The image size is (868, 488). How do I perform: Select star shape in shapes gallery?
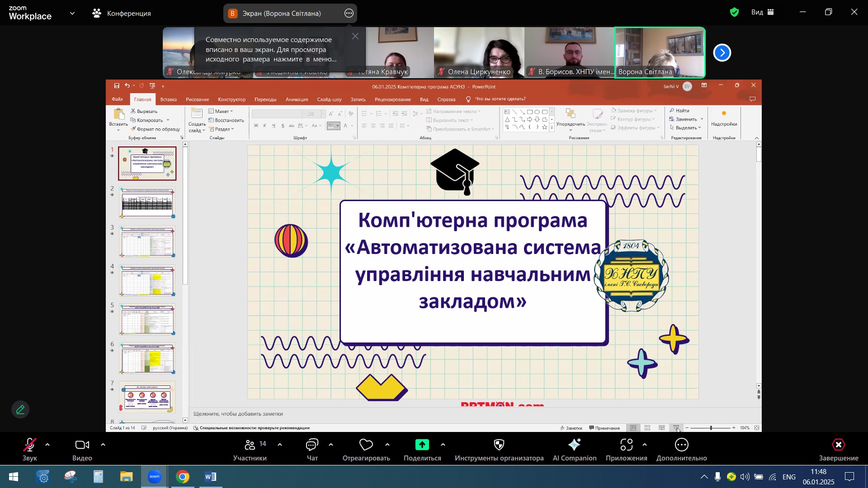(545, 127)
